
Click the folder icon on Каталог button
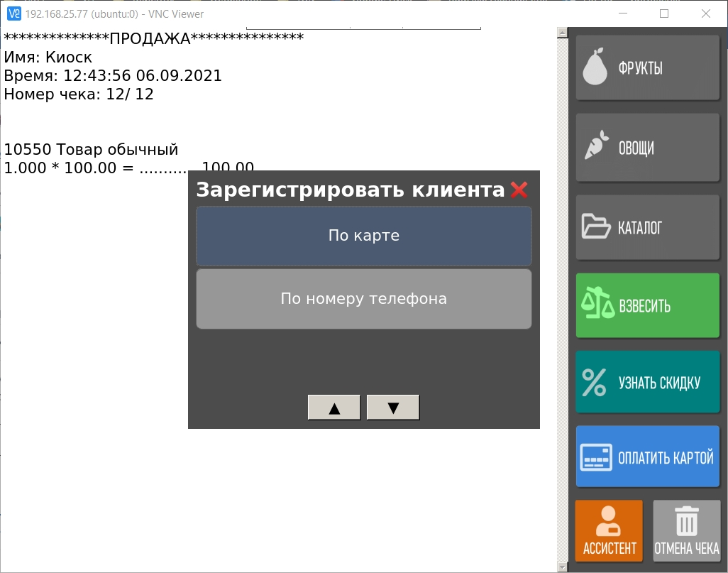coord(595,227)
